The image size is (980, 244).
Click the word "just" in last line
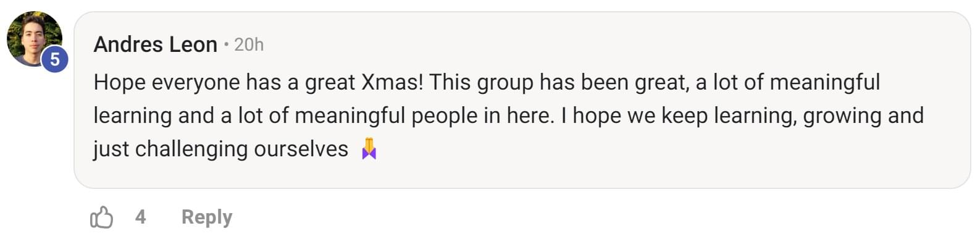tap(111, 149)
